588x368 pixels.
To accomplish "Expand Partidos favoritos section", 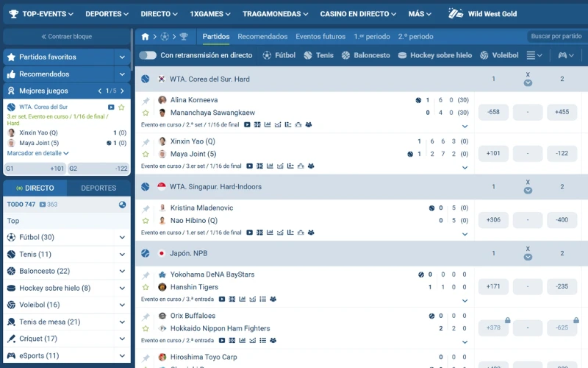I will (x=122, y=57).
